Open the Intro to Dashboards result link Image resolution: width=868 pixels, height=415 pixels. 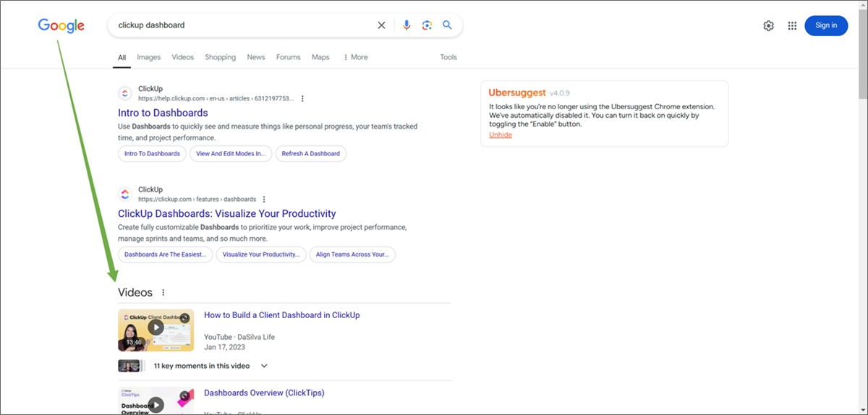click(x=163, y=113)
